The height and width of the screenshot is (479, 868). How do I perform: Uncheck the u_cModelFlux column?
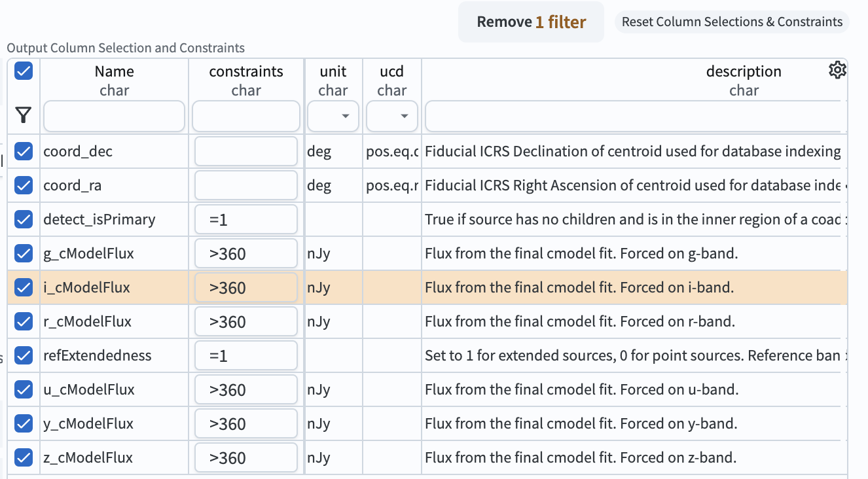click(24, 389)
